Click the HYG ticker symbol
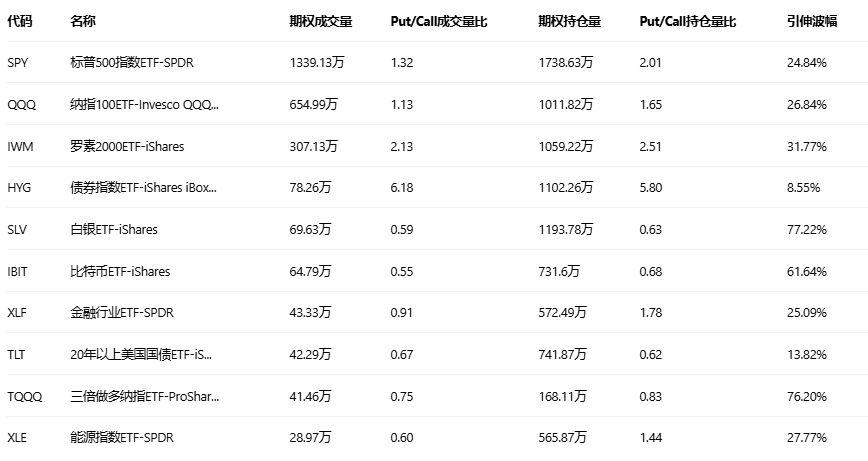Viewport: 868px width, 461px height. point(19,187)
